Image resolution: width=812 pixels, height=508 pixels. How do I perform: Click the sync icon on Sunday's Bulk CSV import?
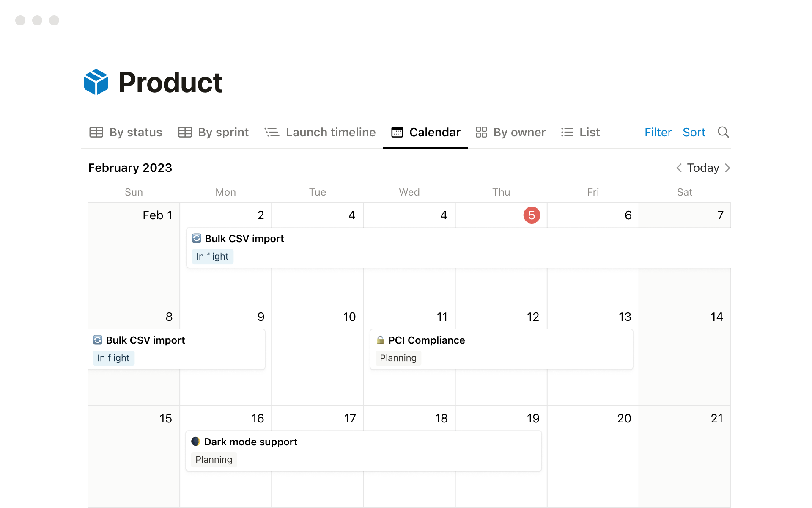click(98, 340)
